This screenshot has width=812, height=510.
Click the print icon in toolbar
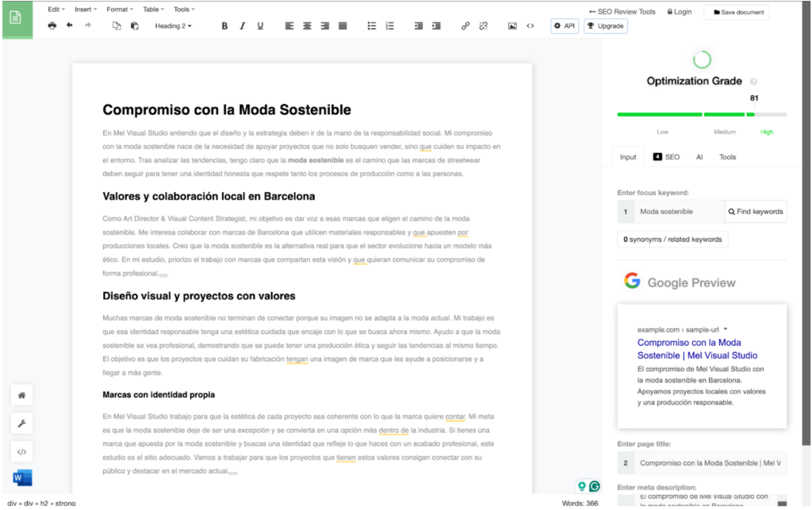pyautogui.click(x=52, y=26)
